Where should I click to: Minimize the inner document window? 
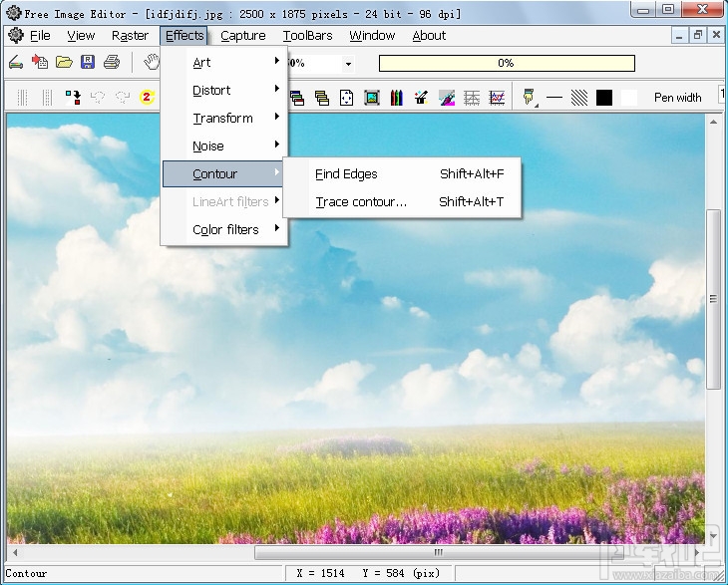679,35
